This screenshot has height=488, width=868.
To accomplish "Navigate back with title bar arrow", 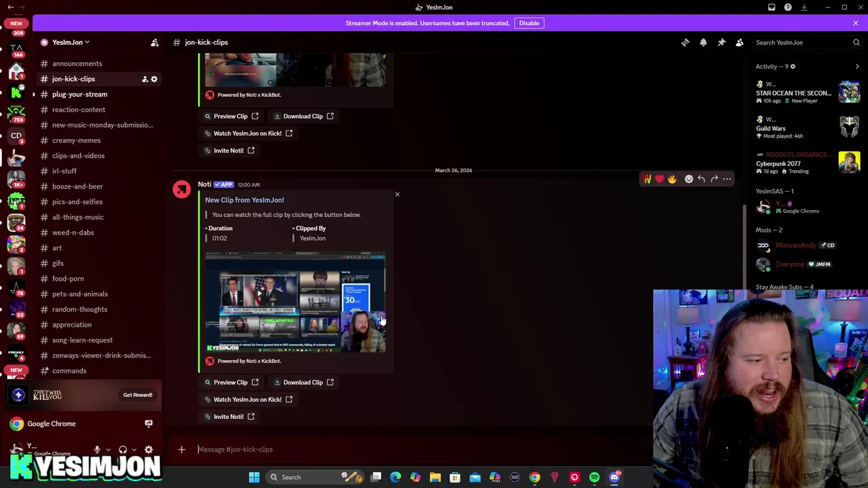I will pos(10,7).
